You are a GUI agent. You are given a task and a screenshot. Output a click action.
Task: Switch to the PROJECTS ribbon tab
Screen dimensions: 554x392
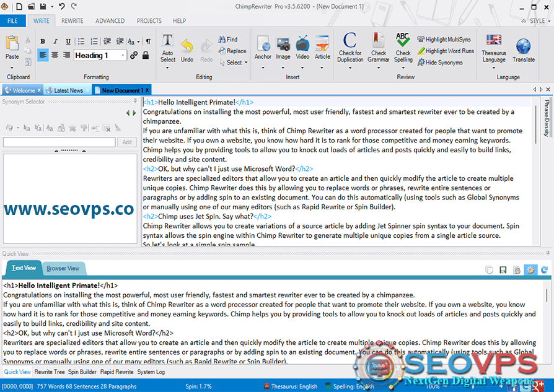point(149,21)
